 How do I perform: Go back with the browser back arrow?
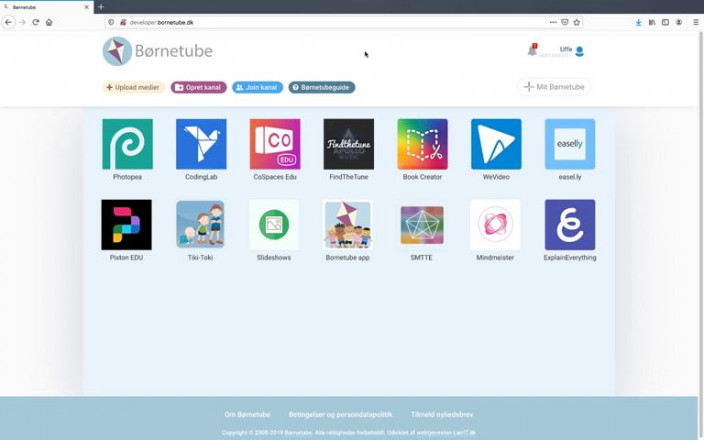tap(9, 22)
